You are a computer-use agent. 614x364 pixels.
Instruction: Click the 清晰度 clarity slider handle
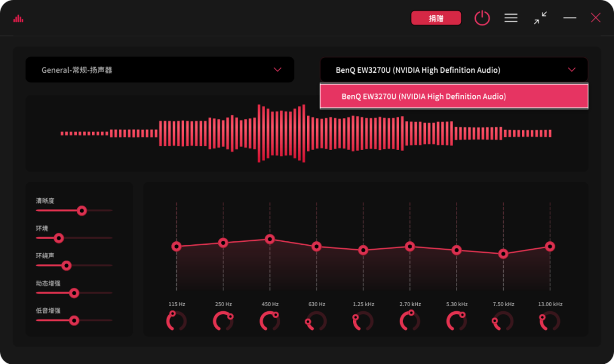point(82,211)
